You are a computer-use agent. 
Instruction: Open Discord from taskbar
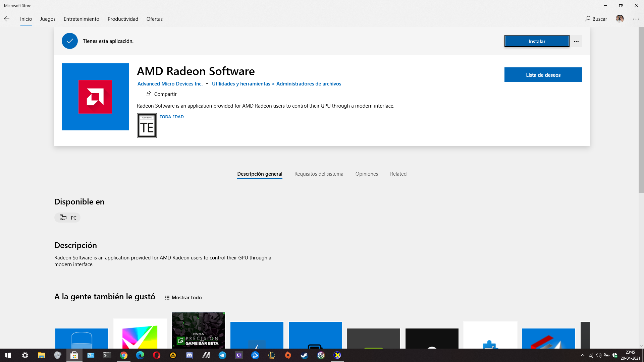pyautogui.click(x=190, y=355)
